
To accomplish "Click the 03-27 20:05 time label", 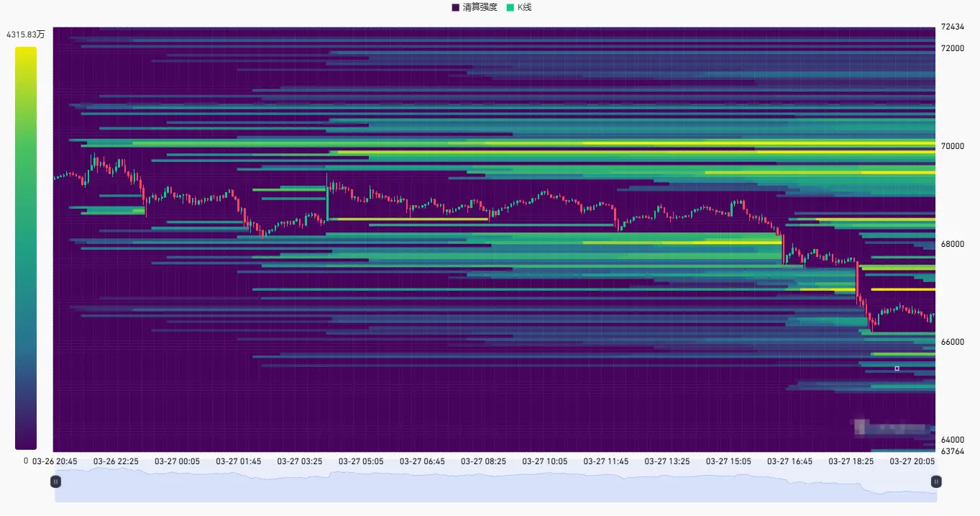I will pyautogui.click(x=912, y=461).
